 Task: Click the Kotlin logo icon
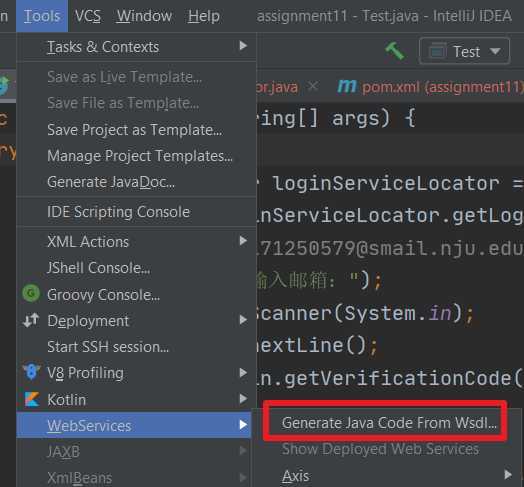32,399
